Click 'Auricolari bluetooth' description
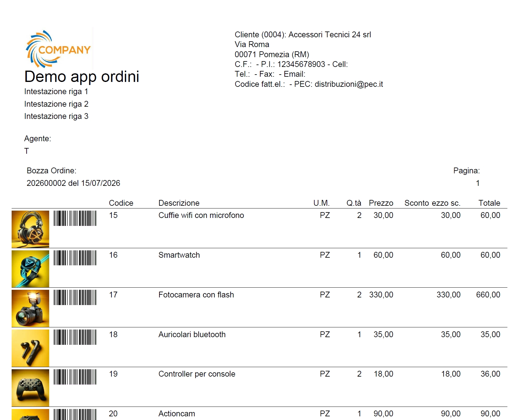 [192, 334]
